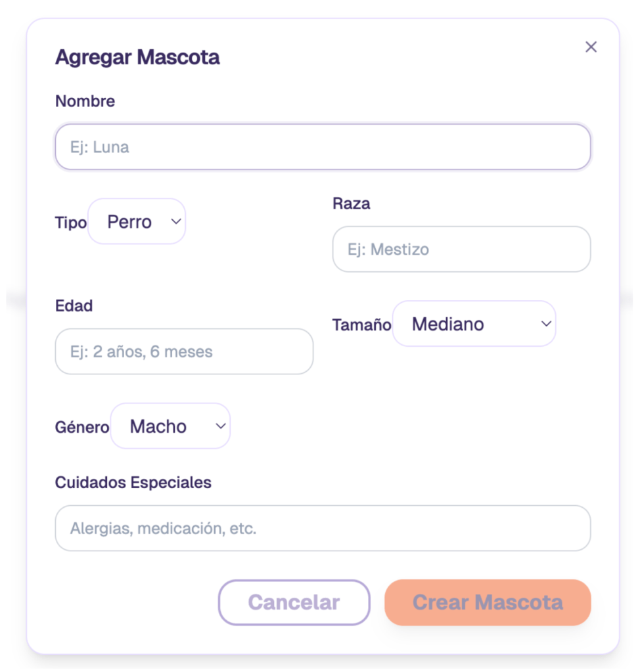
Task: Open the Género dropdown showing Macho
Action: [x=170, y=426]
